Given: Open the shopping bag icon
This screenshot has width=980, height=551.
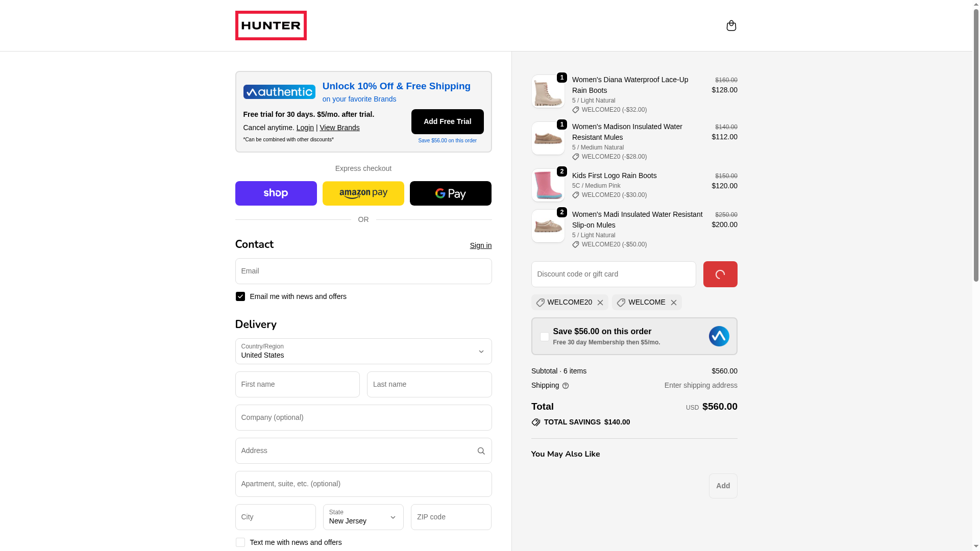Looking at the screenshot, I should (731, 26).
